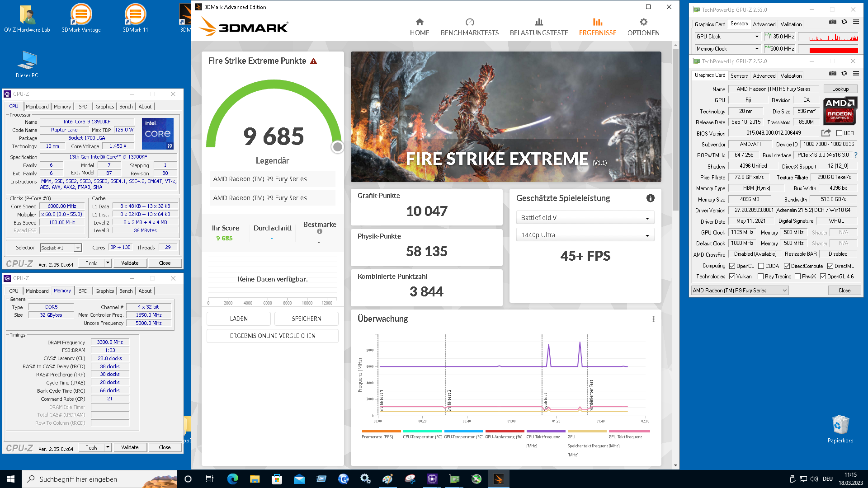Click the LADEN button
This screenshot has width=868, height=488.
(239, 319)
